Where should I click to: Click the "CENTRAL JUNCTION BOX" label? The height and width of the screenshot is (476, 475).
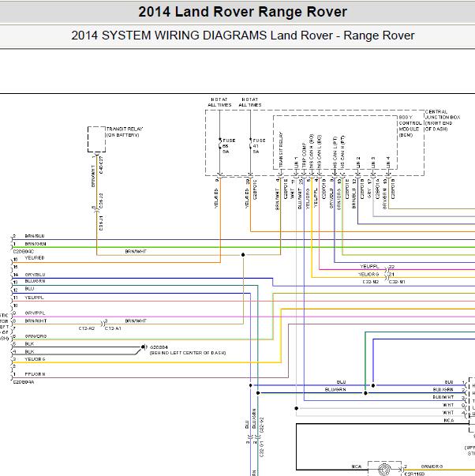443,120
